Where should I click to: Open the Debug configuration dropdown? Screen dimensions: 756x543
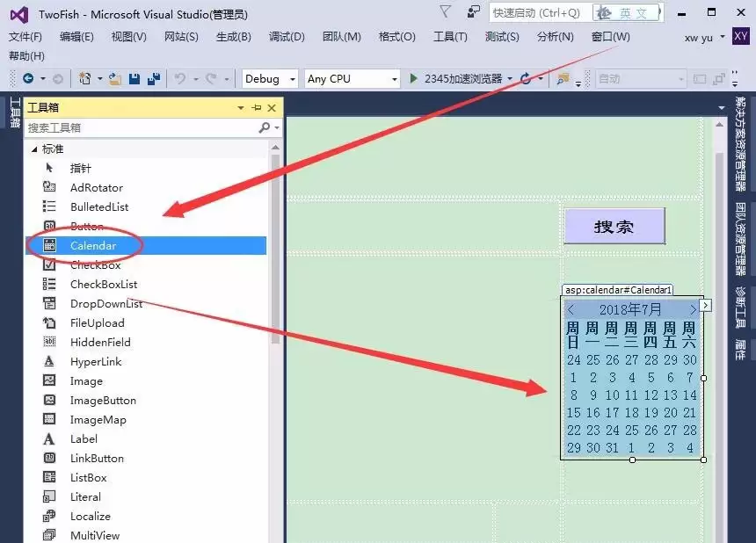(x=269, y=78)
